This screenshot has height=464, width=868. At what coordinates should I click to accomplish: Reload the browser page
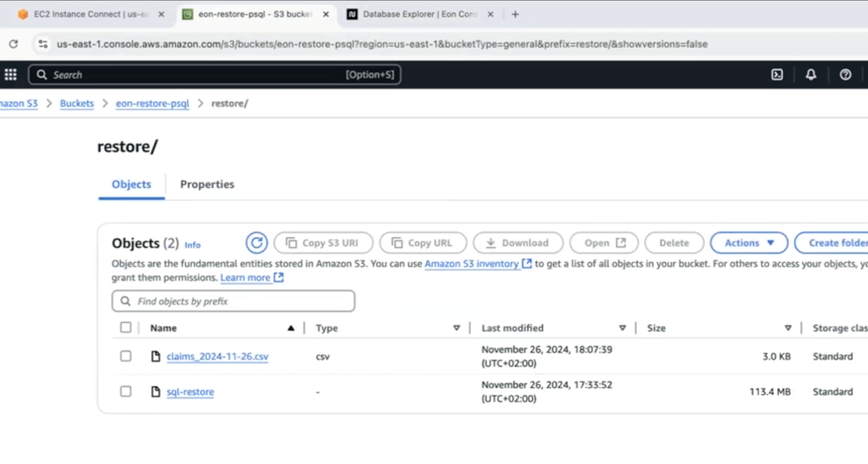tap(14, 44)
